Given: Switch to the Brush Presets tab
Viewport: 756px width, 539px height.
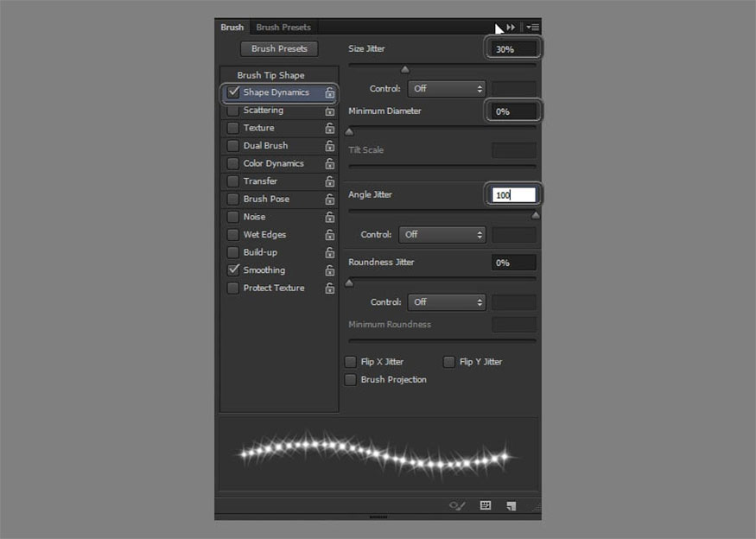Looking at the screenshot, I should tap(283, 28).
